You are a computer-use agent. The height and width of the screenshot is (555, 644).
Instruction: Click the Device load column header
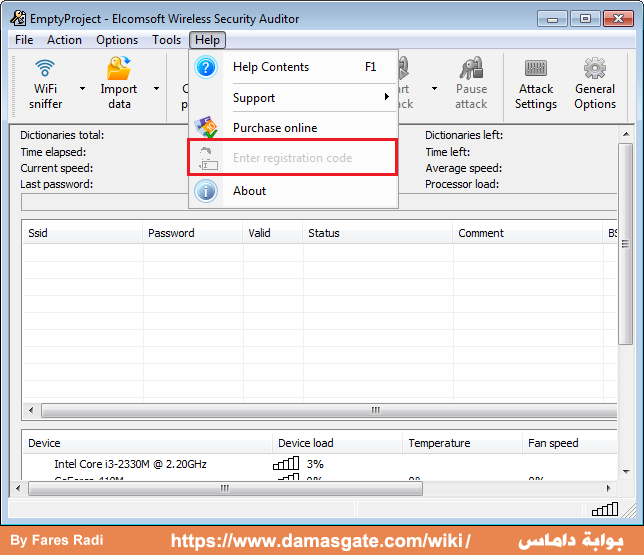[337, 443]
